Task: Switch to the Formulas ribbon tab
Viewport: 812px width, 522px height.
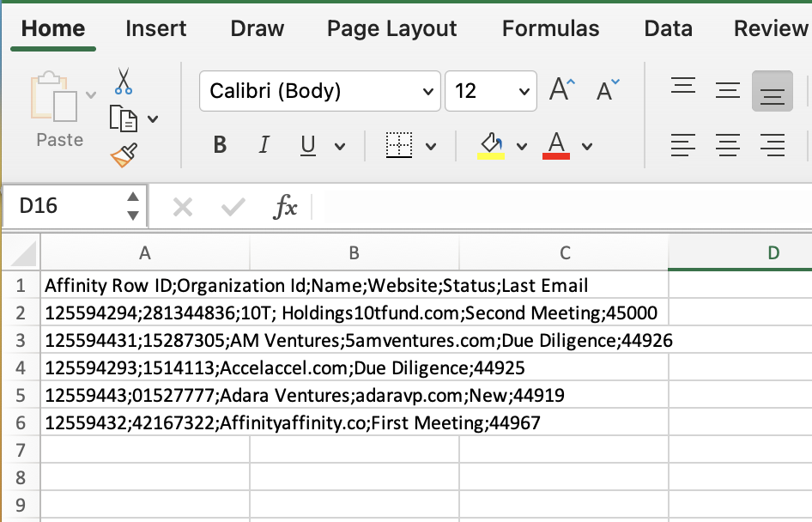Action: [550, 28]
